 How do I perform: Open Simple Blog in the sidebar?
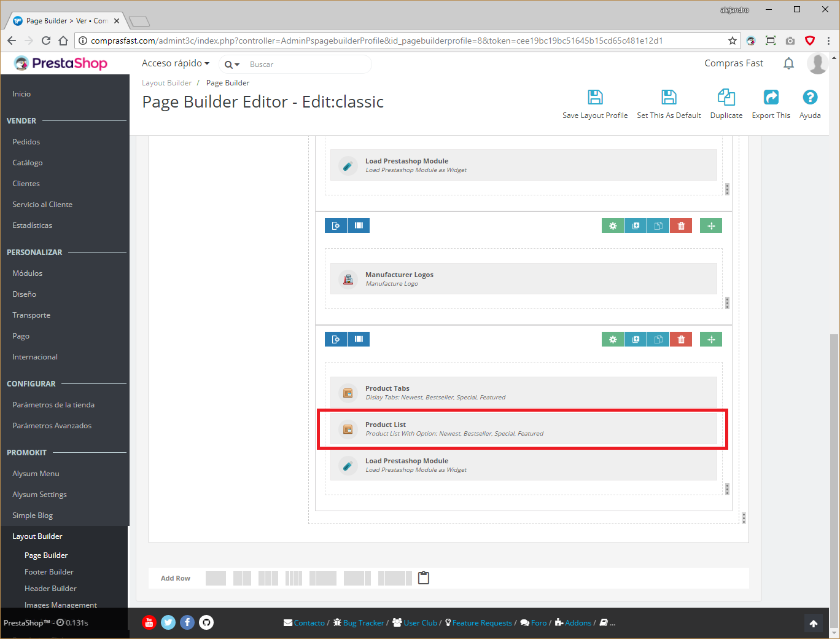click(33, 516)
